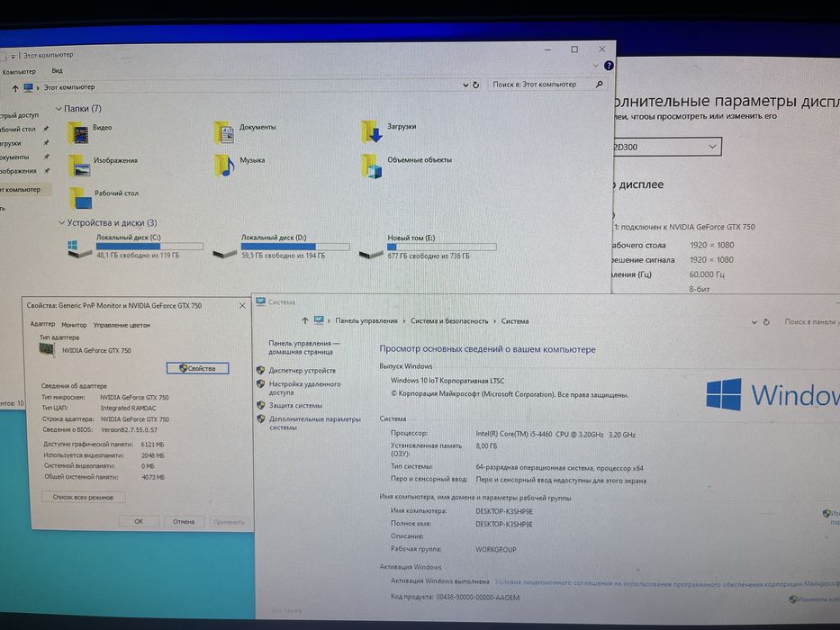This screenshot has width=840, height=630.
Task: Open the Изображения folder icon
Action: (x=79, y=166)
